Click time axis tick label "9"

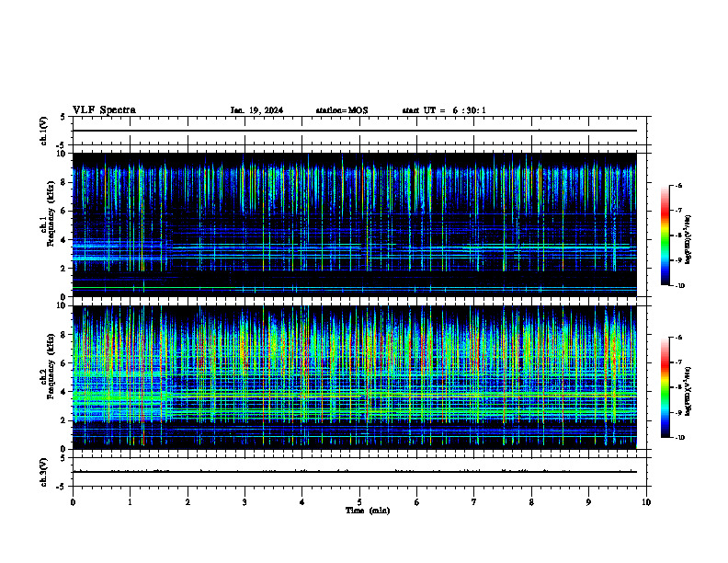click(588, 502)
